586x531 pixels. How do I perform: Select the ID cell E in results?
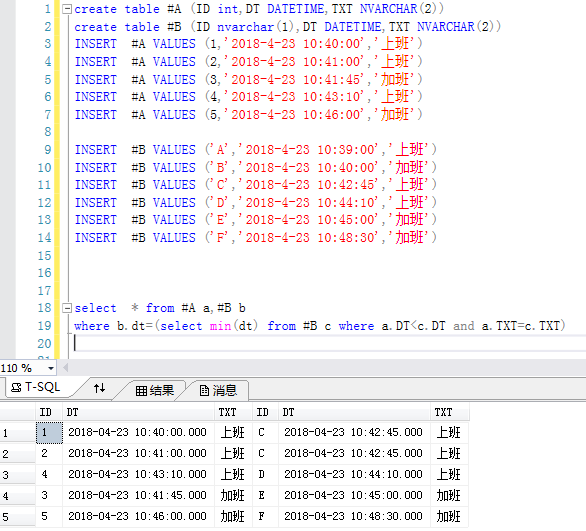click(x=266, y=496)
